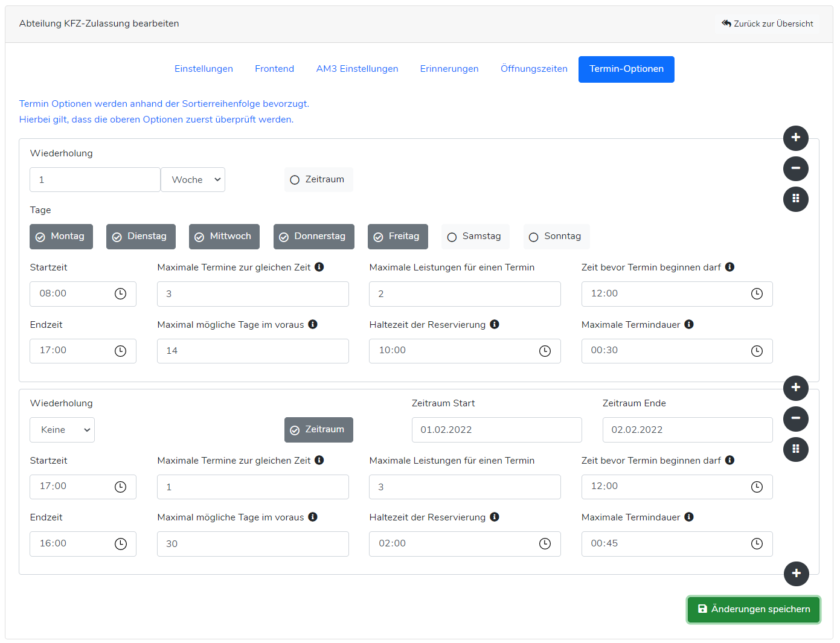Save with Änderungen speichern button
The image size is (840, 643).
(754, 609)
